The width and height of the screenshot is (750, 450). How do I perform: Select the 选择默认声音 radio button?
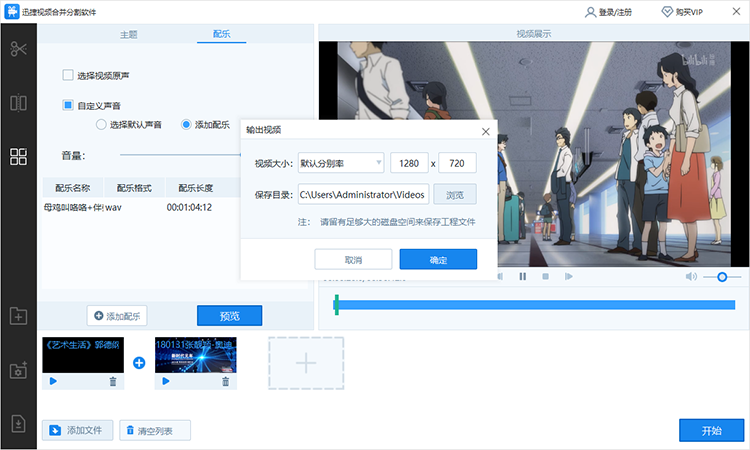coord(101,125)
